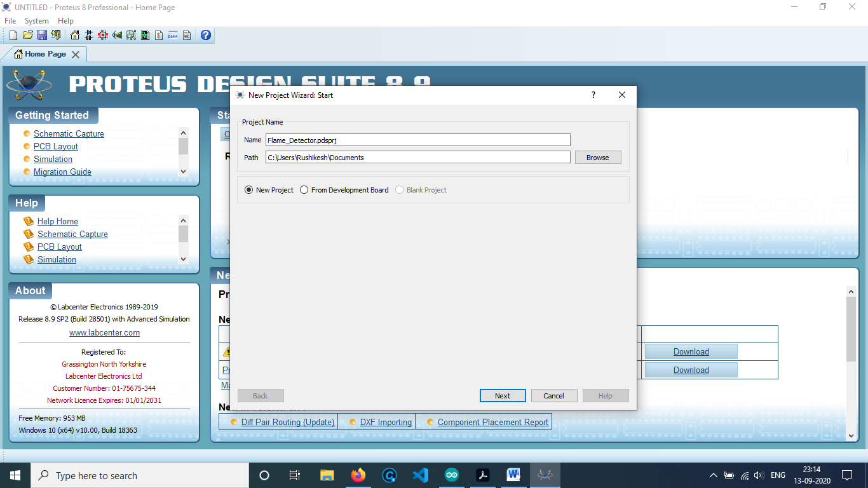Screen dimensions: 868x488
Task: Click the New Project toolbar icon
Action: (13, 35)
